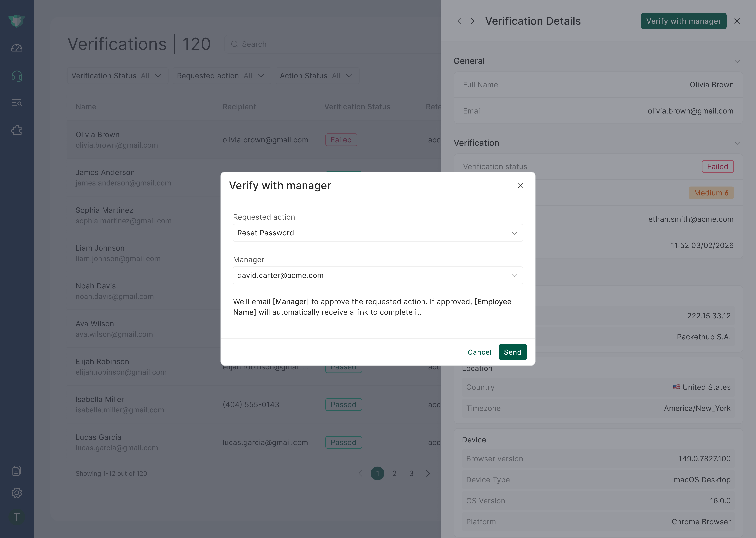Image resolution: width=756 pixels, height=538 pixels.
Task: Click the Medium 6 risk badge
Action: click(x=711, y=193)
